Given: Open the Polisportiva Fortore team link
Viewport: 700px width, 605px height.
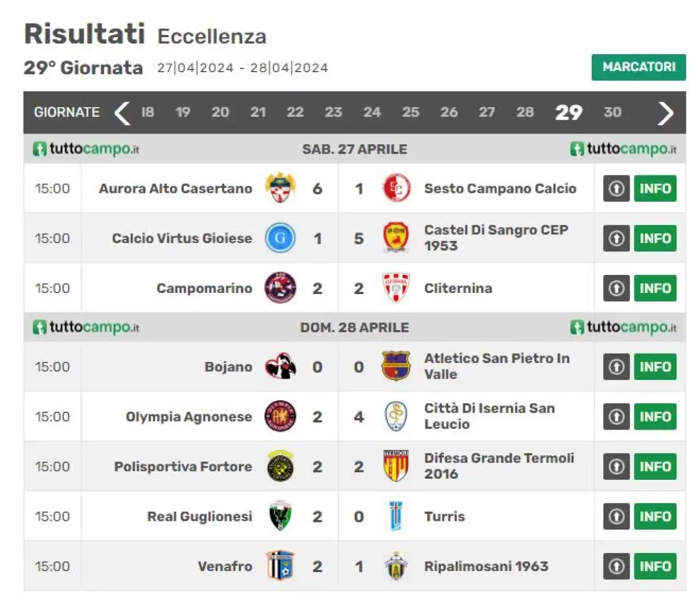Looking at the screenshot, I should point(183,467).
